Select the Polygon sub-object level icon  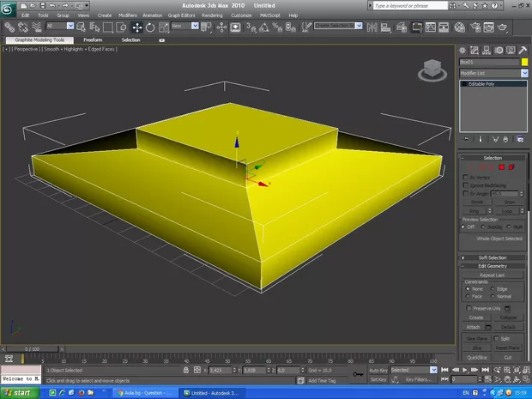point(501,166)
